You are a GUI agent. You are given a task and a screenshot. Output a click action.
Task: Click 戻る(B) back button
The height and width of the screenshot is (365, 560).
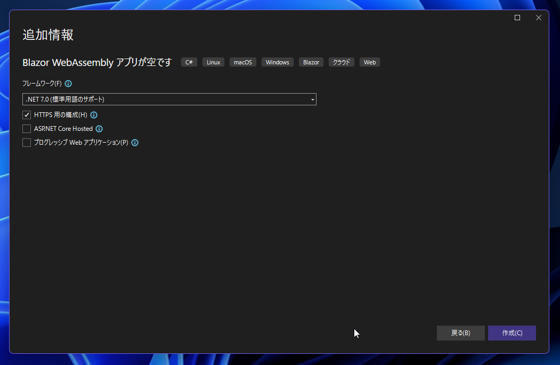[461, 333]
